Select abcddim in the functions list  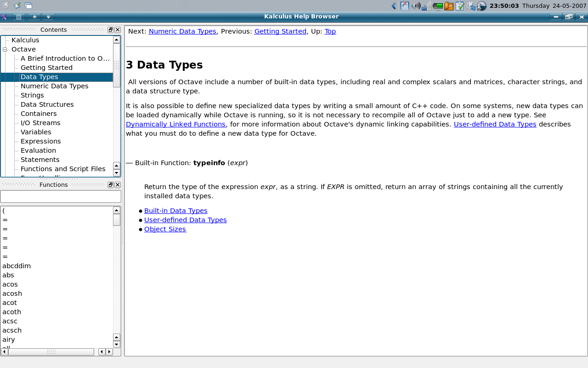pos(17,266)
